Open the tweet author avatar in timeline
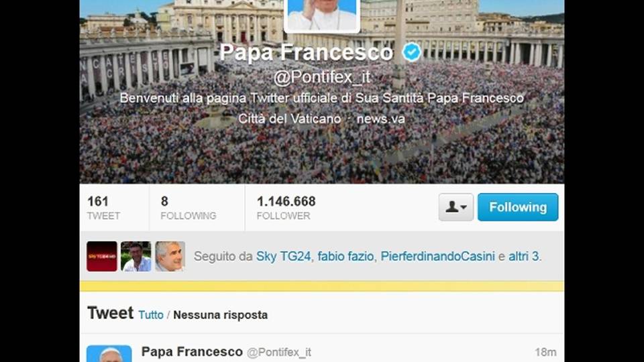The image size is (644, 362). point(109,354)
